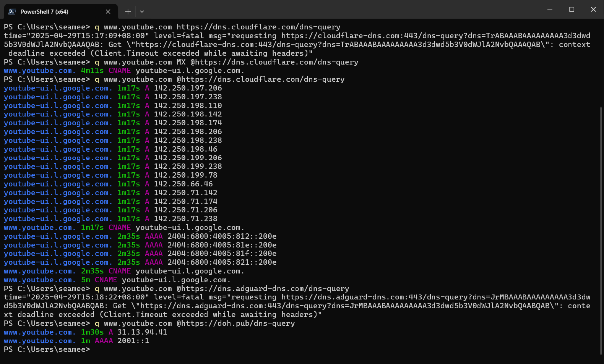
Task: Select the PowerShell 7 (x64) tab
Action: pos(60,11)
